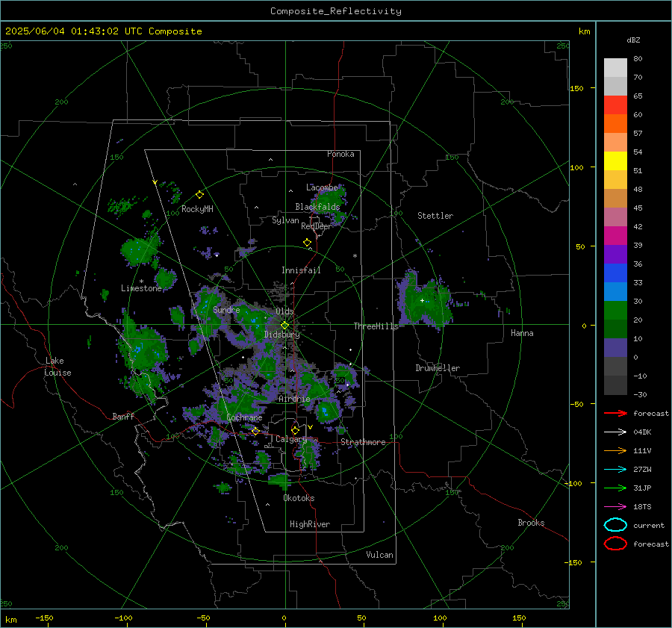Click the green 31JP arrow legend icon
This screenshot has height=628, width=672.
(615, 488)
